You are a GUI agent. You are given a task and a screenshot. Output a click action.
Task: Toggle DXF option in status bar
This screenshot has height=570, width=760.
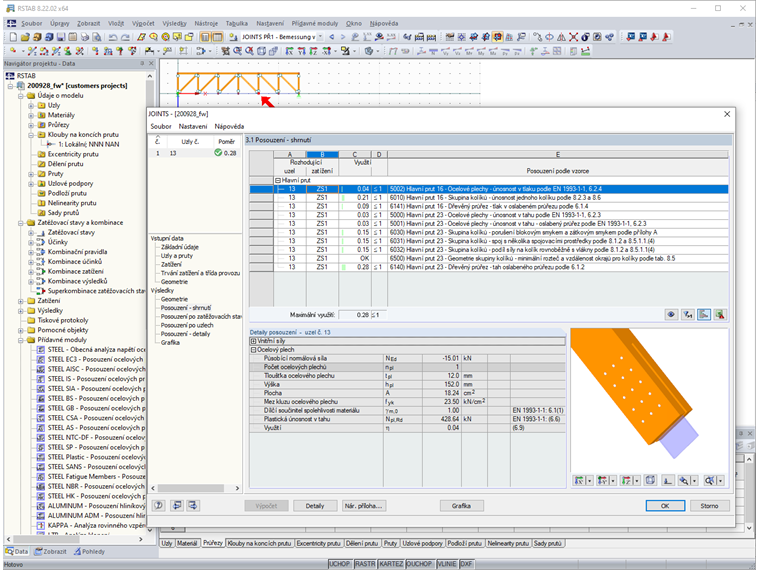466,564
